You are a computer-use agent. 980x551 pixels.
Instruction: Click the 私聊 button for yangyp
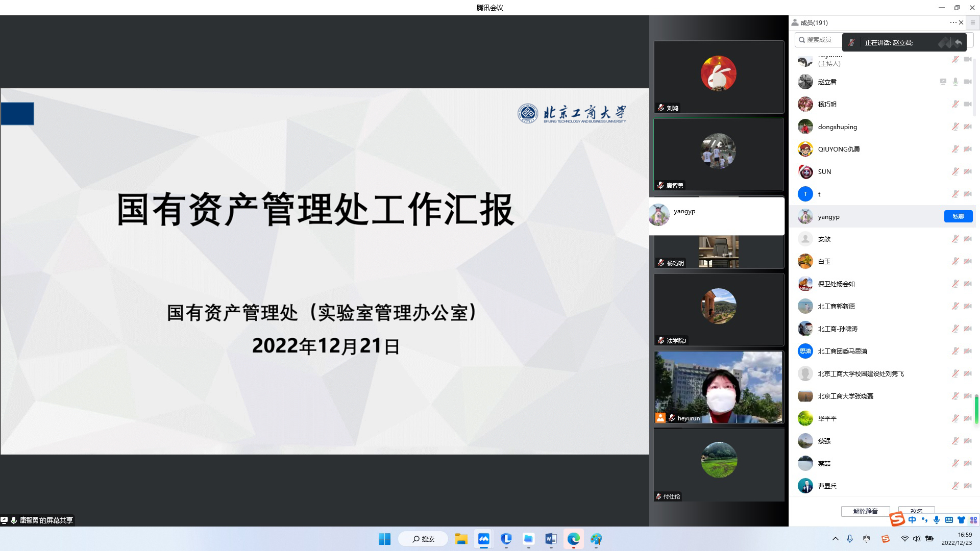[958, 216]
